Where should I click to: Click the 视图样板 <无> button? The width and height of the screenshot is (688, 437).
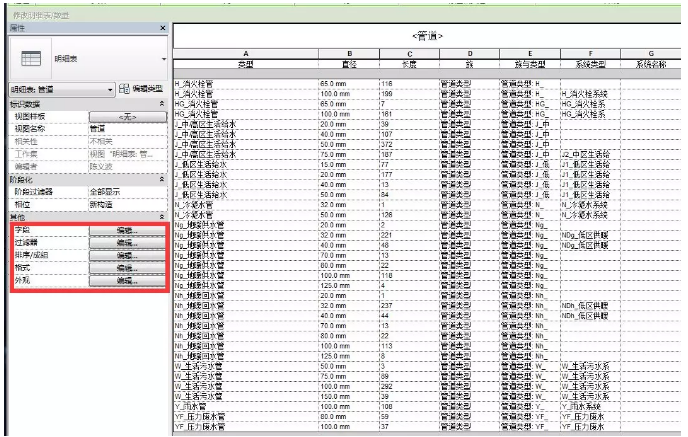(x=128, y=117)
